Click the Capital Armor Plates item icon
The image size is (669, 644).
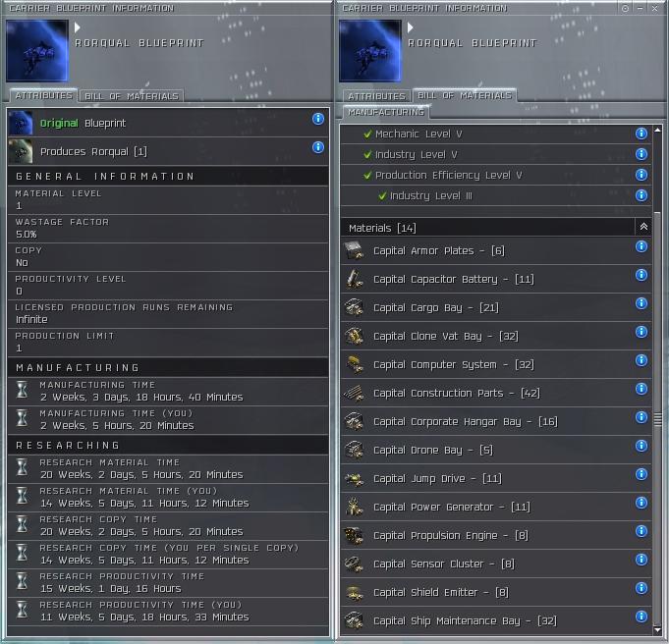coord(354,250)
